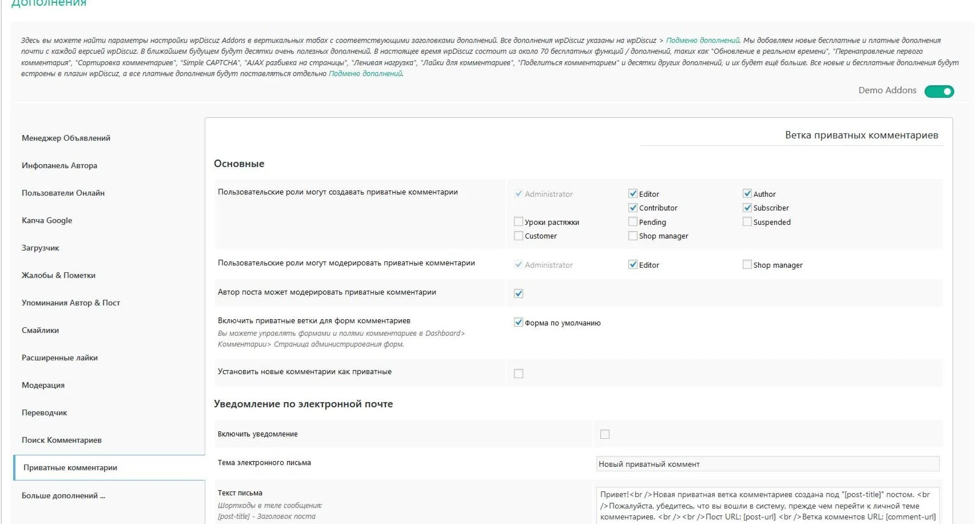Uncheck Editor in moderation roles row
Screen dimensions: 980x524
(633, 264)
